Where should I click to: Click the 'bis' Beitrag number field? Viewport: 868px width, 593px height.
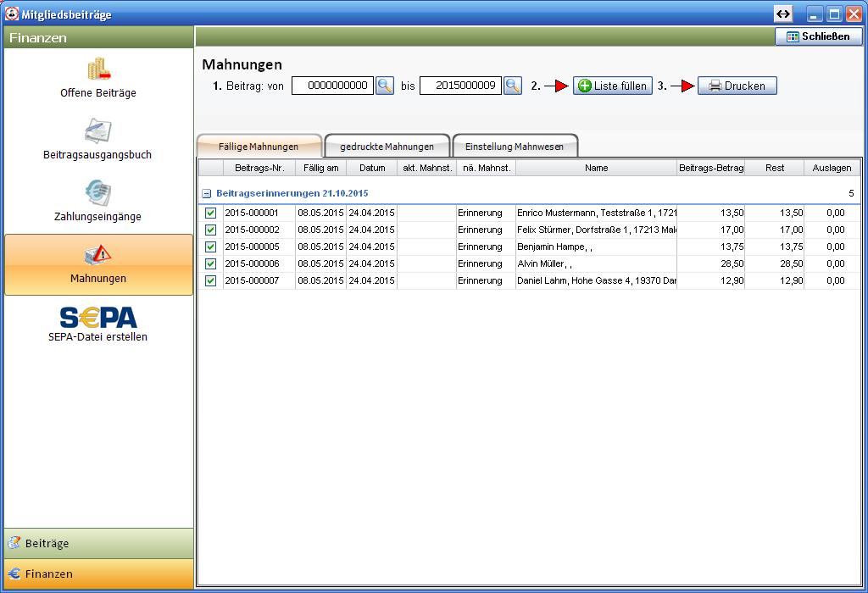click(x=460, y=86)
